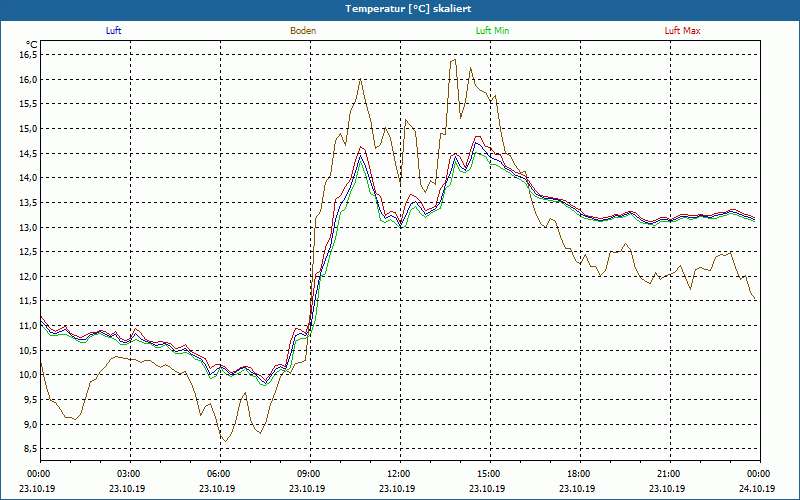Click the 12,0 y-axis value
This screenshot has height=500, width=800.
tap(29, 277)
